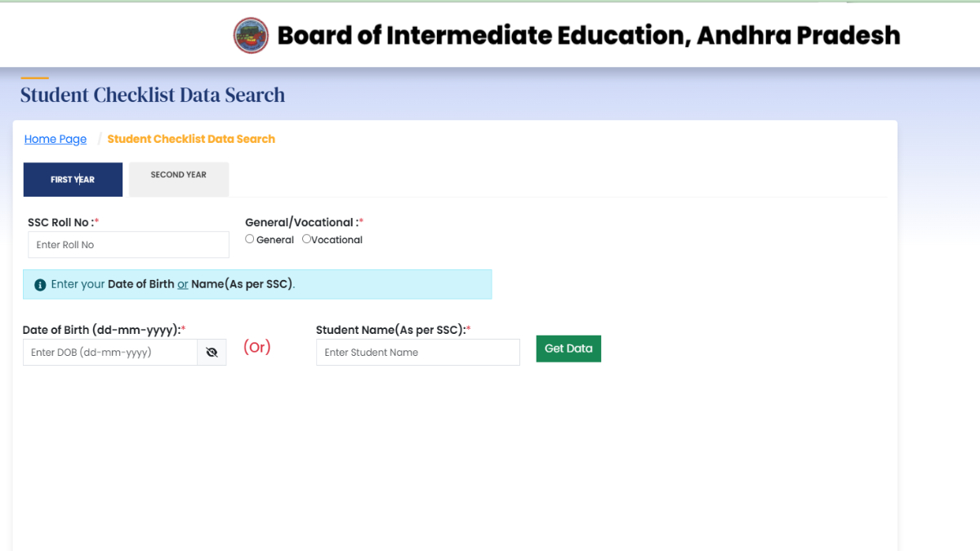Focus the Enter Roll No field

(x=128, y=245)
